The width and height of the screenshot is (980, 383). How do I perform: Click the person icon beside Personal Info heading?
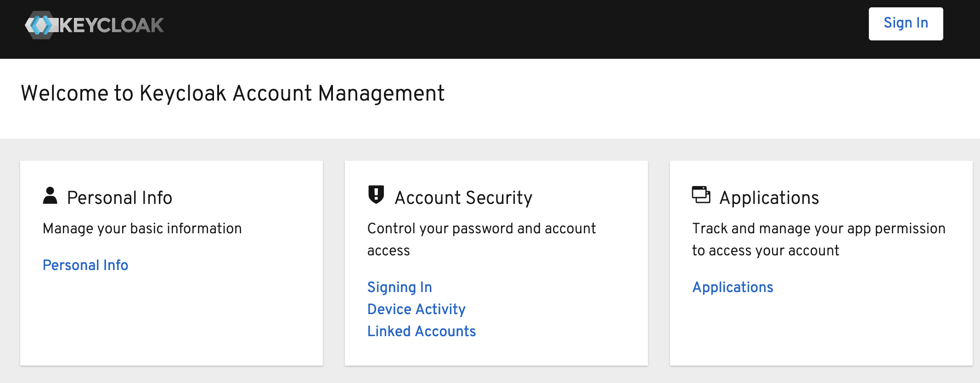(50, 196)
